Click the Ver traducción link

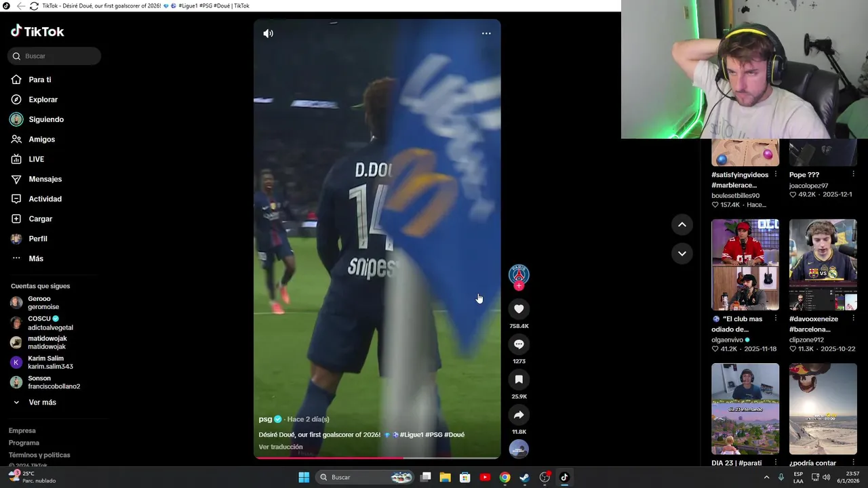[281, 447]
